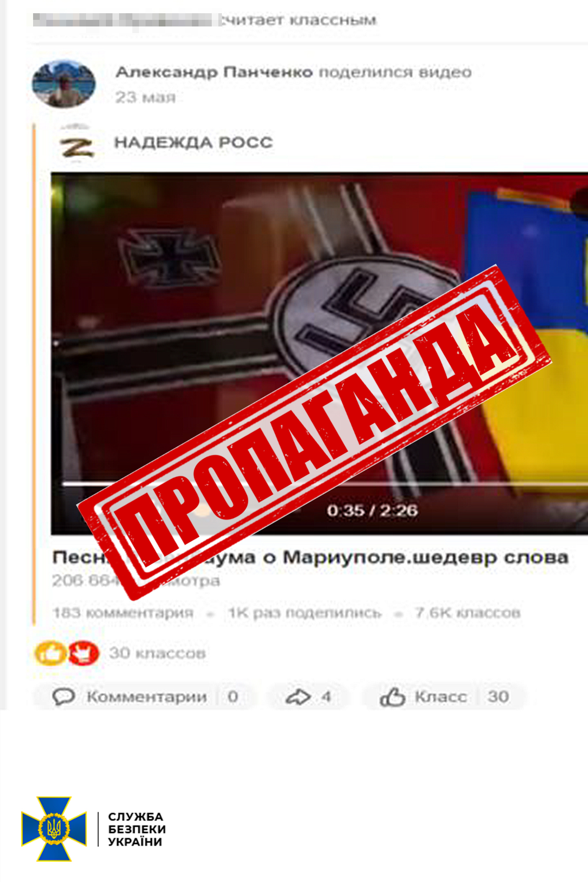Click the share arrow icon
The height and width of the screenshot is (882, 588).
[298, 697]
